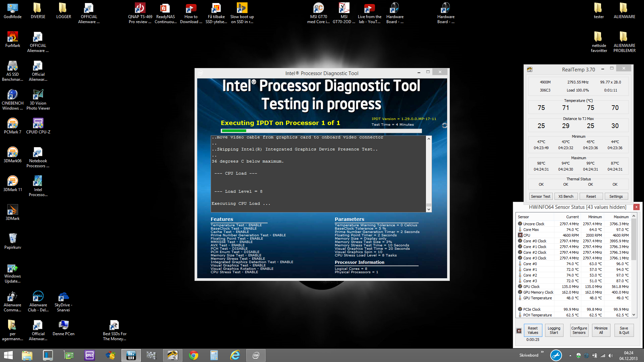This screenshot has width=644, height=362.
Task: Click the blue wrench icon in the taskbar
Action: tap(556, 355)
